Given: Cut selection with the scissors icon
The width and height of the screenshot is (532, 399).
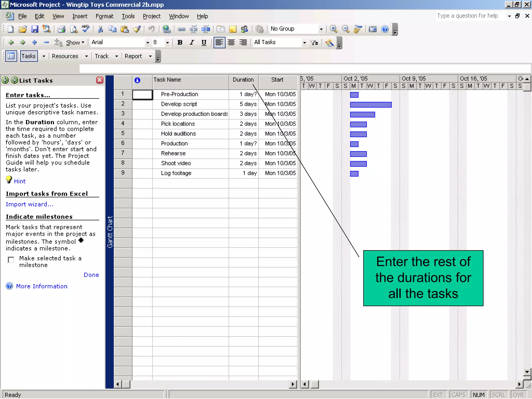Looking at the screenshot, I should (101, 29).
